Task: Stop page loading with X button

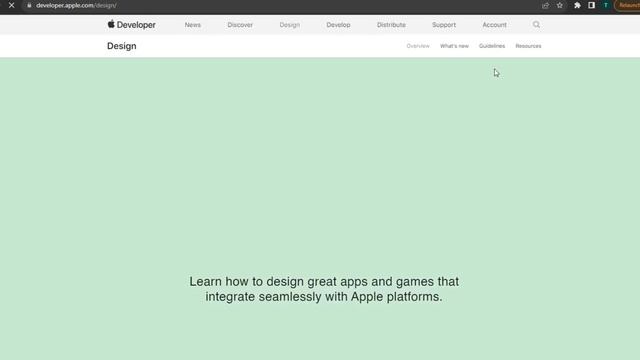Action: click(11, 5)
